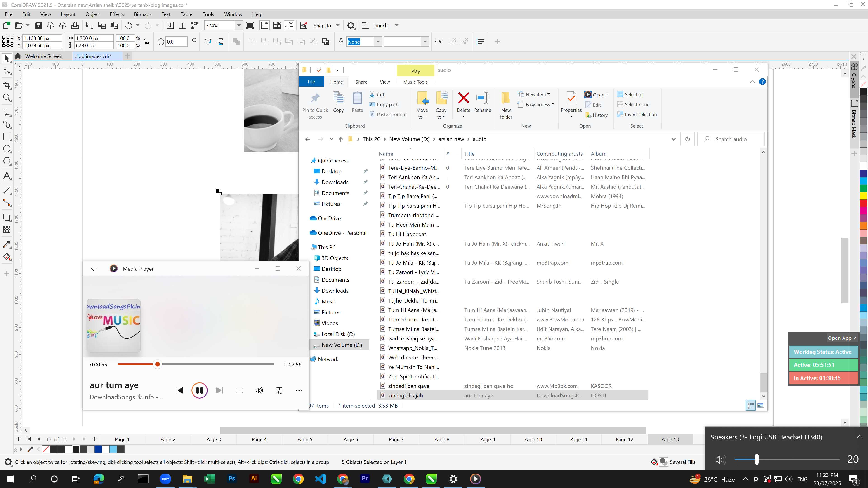Click Pin to Quick access icon
Image resolution: width=868 pixels, height=488 pixels.
[315, 98]
